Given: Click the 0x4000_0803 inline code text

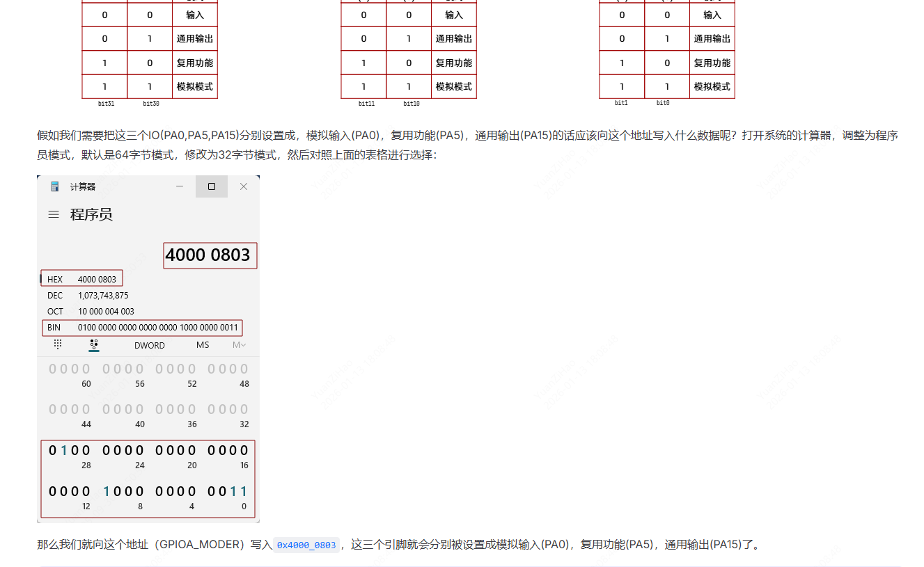Looking at the screenshot, I should [306, 545].
